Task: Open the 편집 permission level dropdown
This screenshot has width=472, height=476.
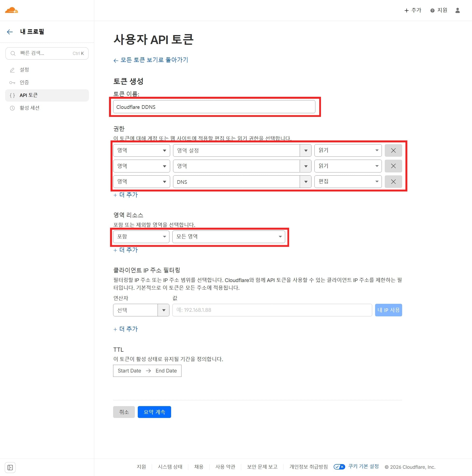Action: (348, 182)
